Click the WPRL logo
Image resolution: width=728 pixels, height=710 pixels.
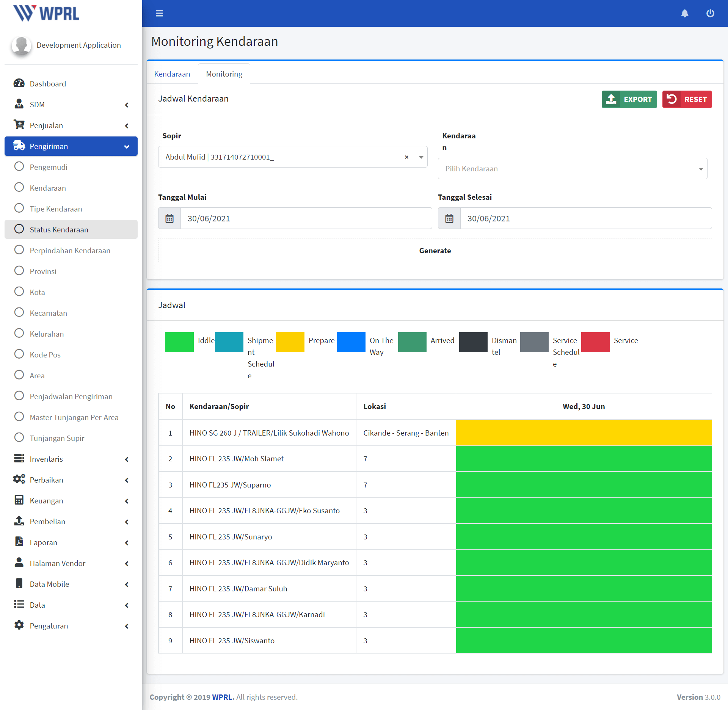pos(46,14)
